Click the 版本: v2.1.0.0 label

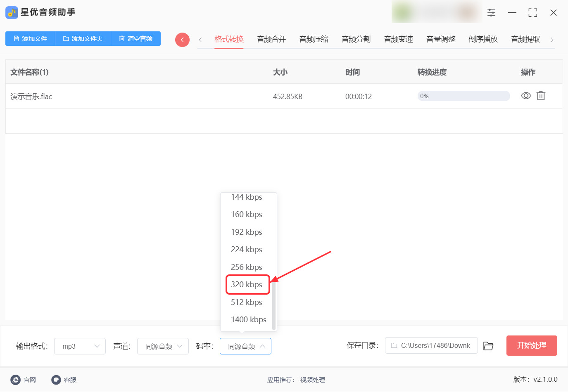tap(535, 379)
